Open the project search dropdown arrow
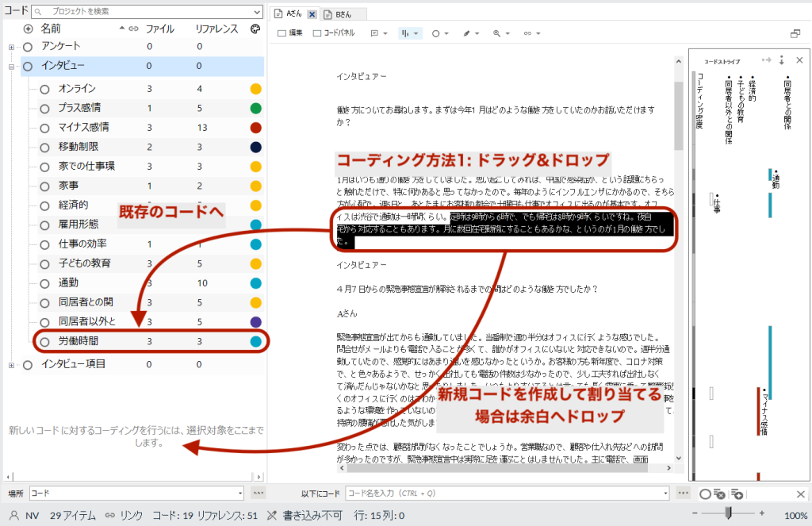The image size is (812, 526). coord(256,13)
